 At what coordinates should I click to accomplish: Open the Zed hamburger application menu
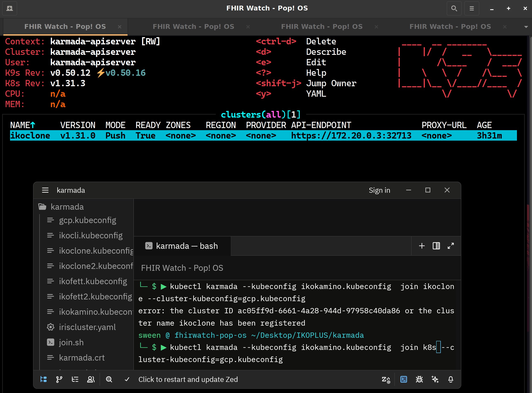tap(45, 190)
